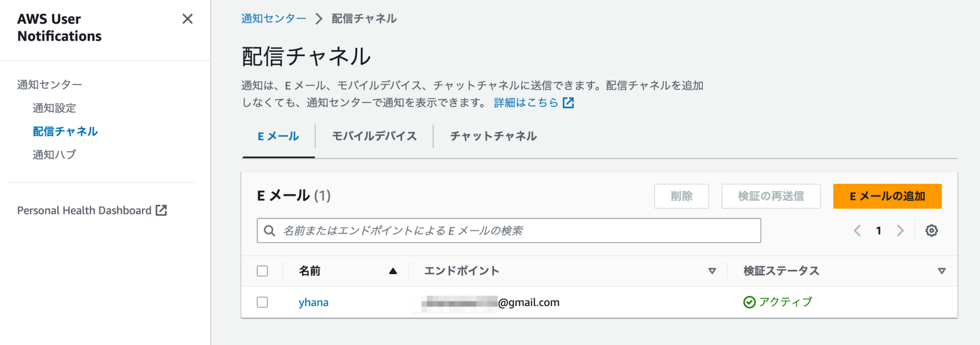Click the Eメールの追加 button

[887, 196]
